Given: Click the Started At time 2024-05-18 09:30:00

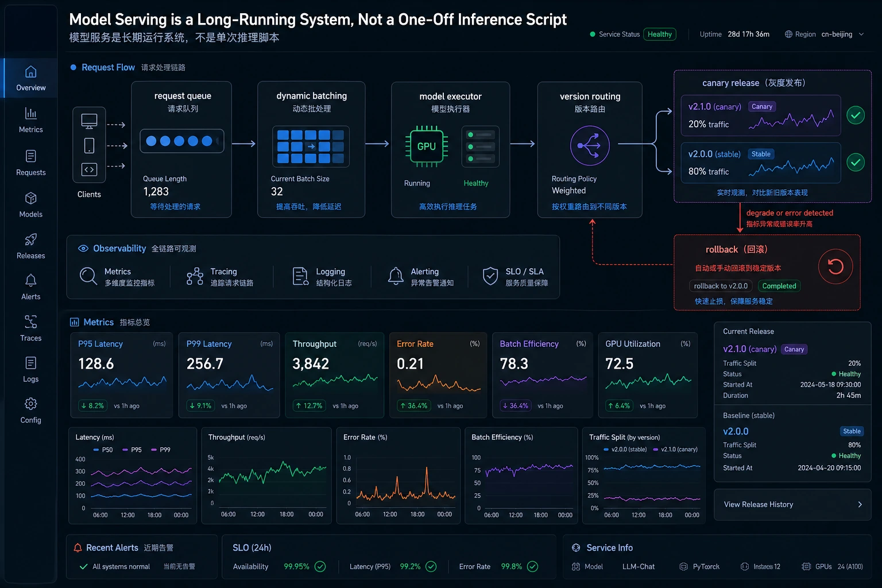Looking at the screenshot, I should 830,385.
